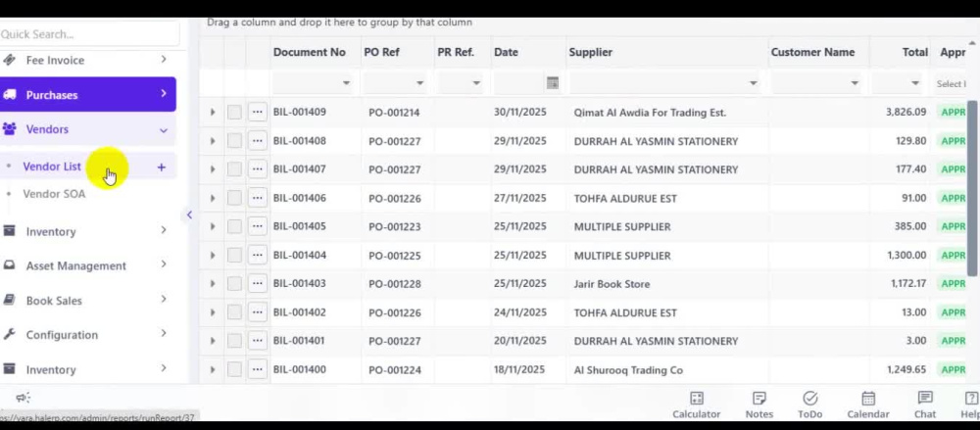Open actions menu for BIL-001403
This screenshot has height=430, width=980.
[x=257, y=284]
